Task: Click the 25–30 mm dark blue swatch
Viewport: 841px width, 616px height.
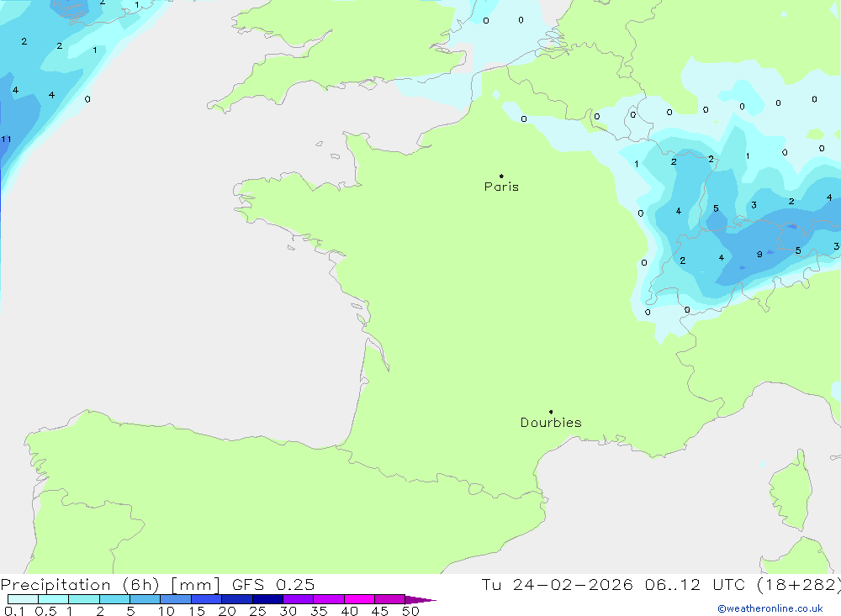Action: pyautogui.click(x=267, y=599)
